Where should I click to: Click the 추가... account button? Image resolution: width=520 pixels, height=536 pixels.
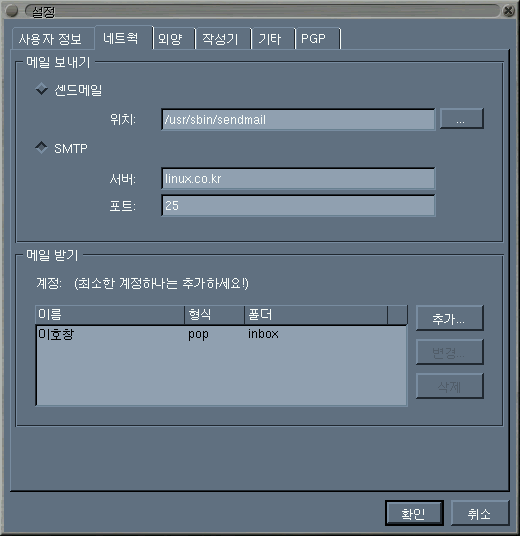click(450, 318)
